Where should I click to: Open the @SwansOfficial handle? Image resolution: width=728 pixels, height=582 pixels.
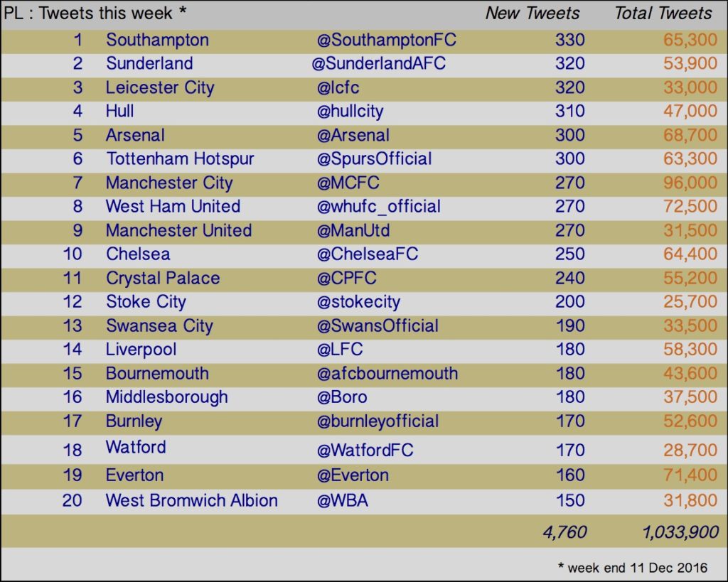coord(378,326)
